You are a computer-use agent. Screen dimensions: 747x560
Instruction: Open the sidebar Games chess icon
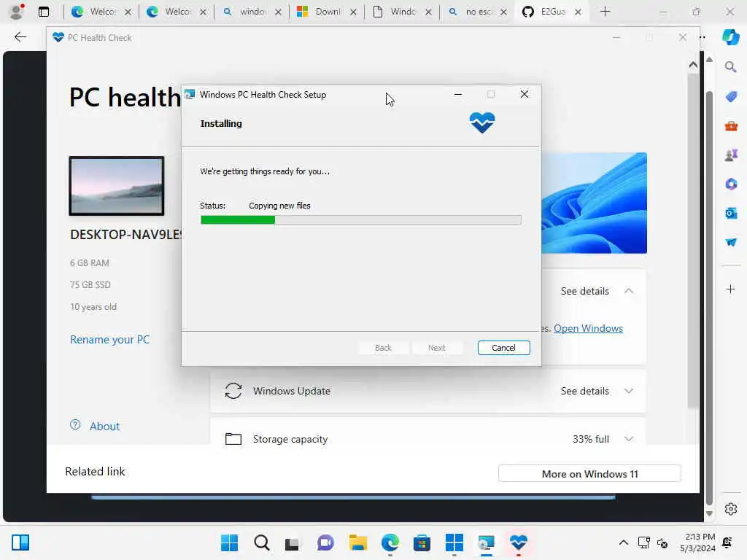click(x=731, y=155)
